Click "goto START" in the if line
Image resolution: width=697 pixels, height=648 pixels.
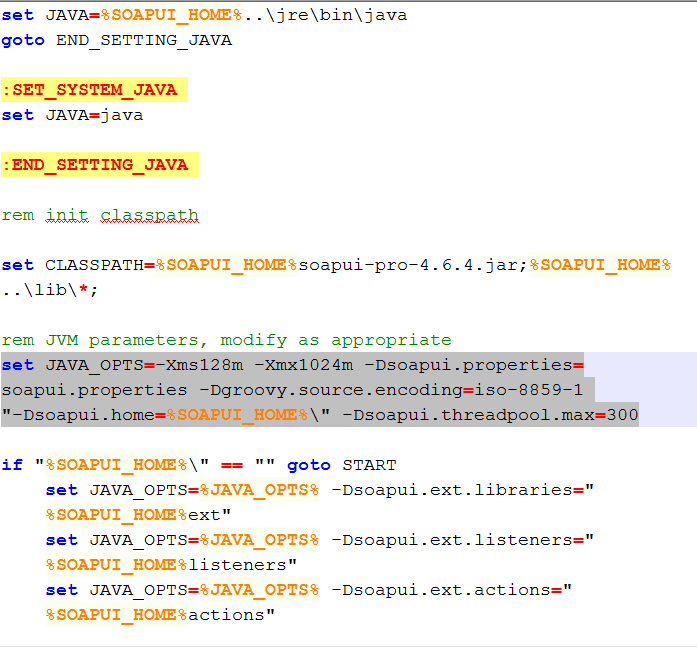pyautogui.click(x=341, y=465)
